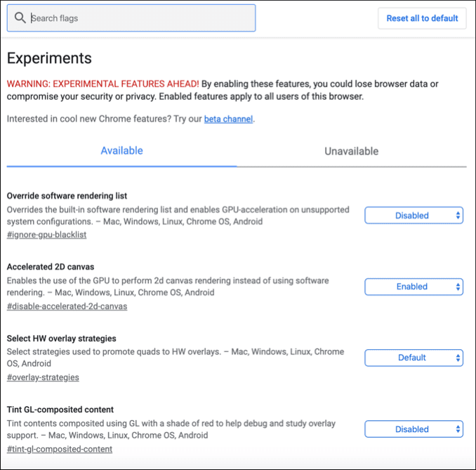
Task: Click the magnifying glass search icon
Action: coord(20,18)
